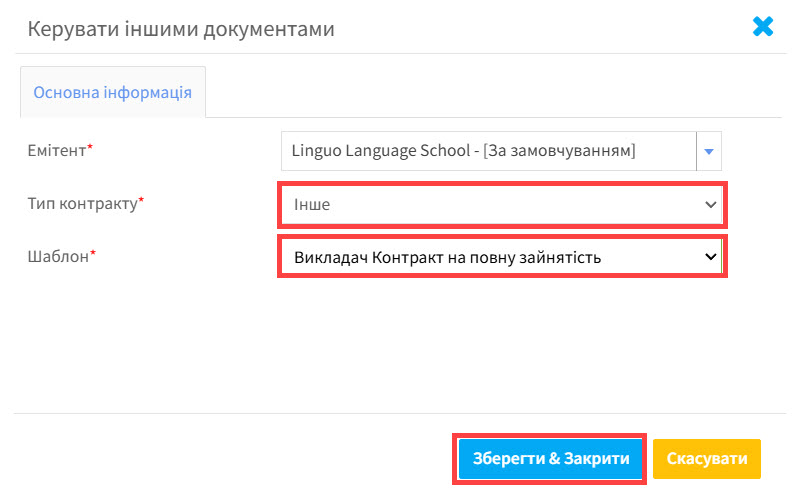Click the Тип контракту field label
The width and height of the screenshot is (800, 496).
tap(82, 203)
